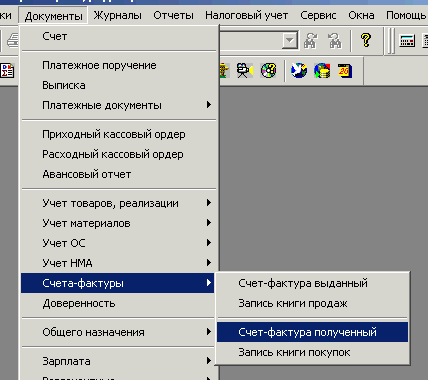Expand Учет ОС submenu
This screenshot has width=428, height=380.
(118, 243)
